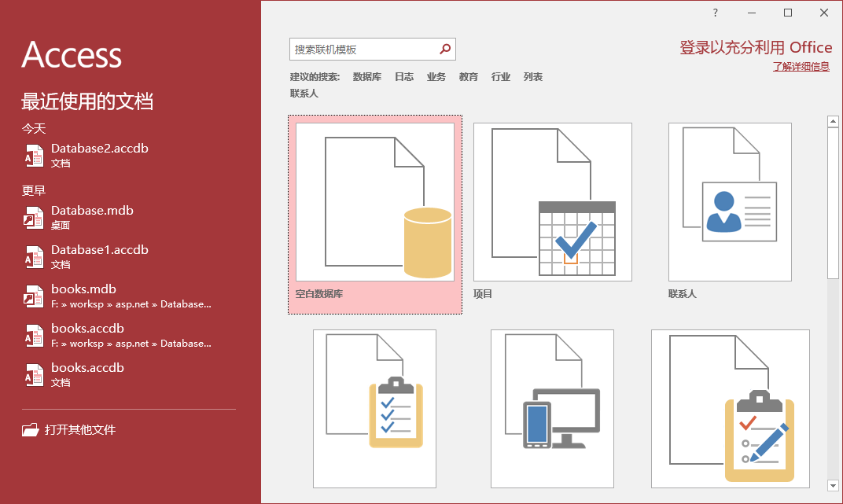Open the Database2.accdb file icon
The height and width of the screenshot is (504, 843).
point(34,155)
